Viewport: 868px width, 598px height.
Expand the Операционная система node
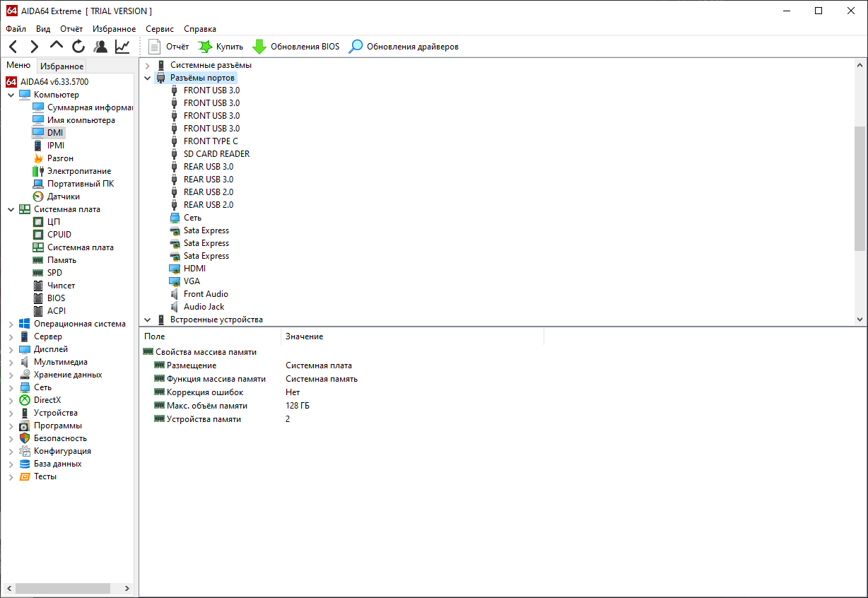pos(11,324)
